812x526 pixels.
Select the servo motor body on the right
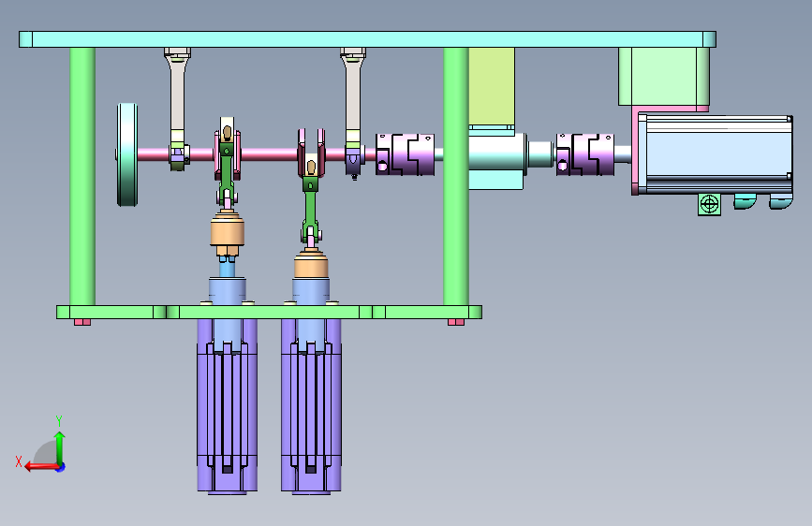click(x=720, y=154)
